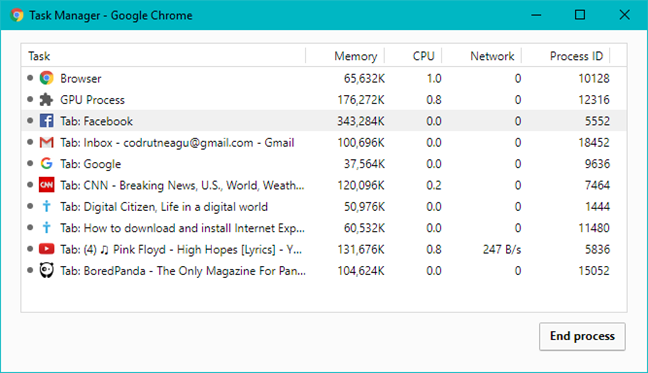Image resolution: width=648 pixels, height=373 pixels.
Task: Select How to download and install Internet Exp row
Action: [x=324, y=228]
